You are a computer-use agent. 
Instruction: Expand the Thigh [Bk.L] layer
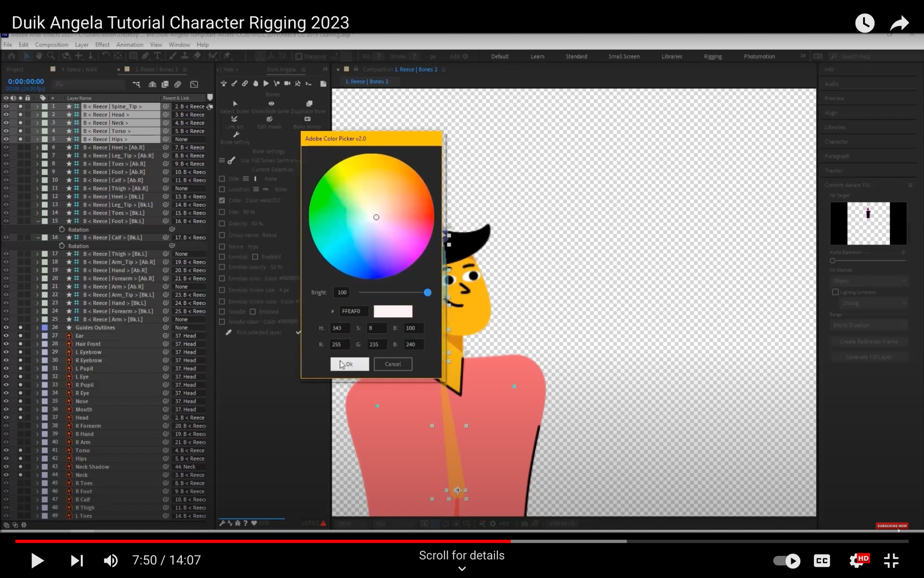pyautogui.click(x=38, y=254)
